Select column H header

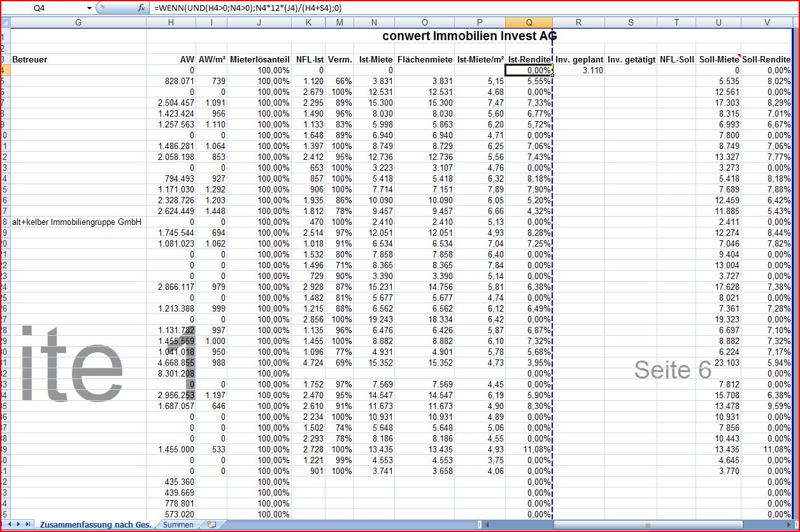(171, 22)
